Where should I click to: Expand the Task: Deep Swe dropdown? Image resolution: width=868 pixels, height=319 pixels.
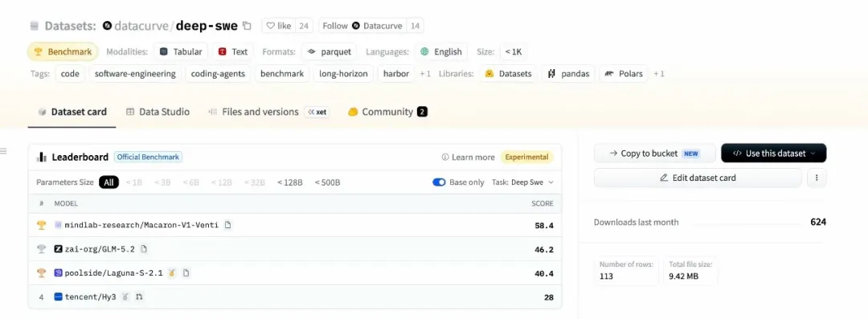coord(522,182)
